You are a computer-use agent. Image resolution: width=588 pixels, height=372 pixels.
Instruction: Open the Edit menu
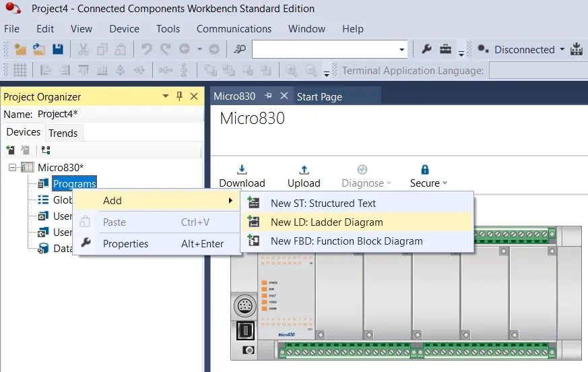[x=45, y=29]
